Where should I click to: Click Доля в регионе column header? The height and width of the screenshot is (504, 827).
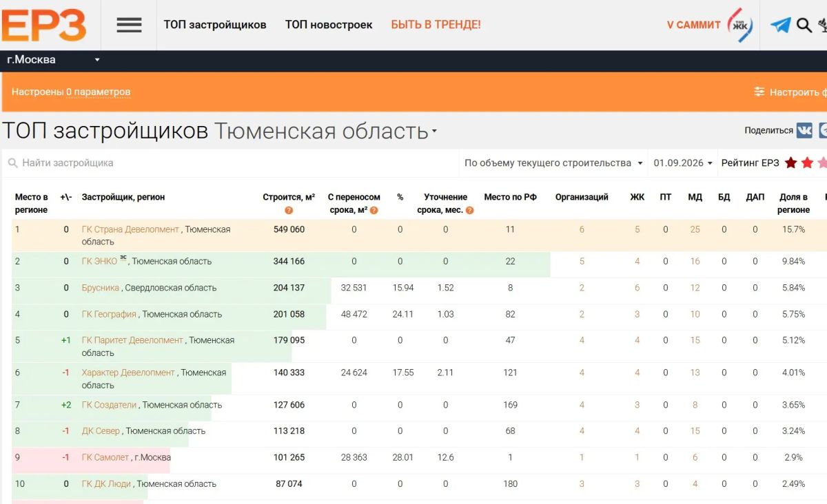click(x=794, y=203)
